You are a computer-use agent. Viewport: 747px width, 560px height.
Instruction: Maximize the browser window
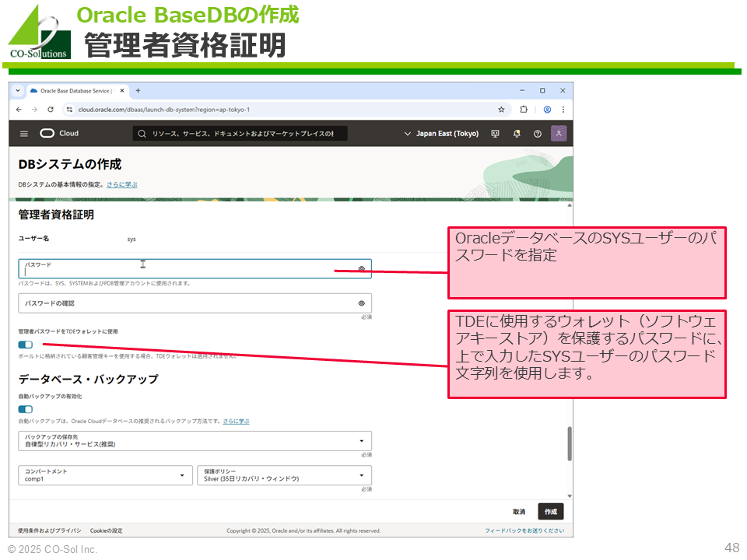coord(542,90)
